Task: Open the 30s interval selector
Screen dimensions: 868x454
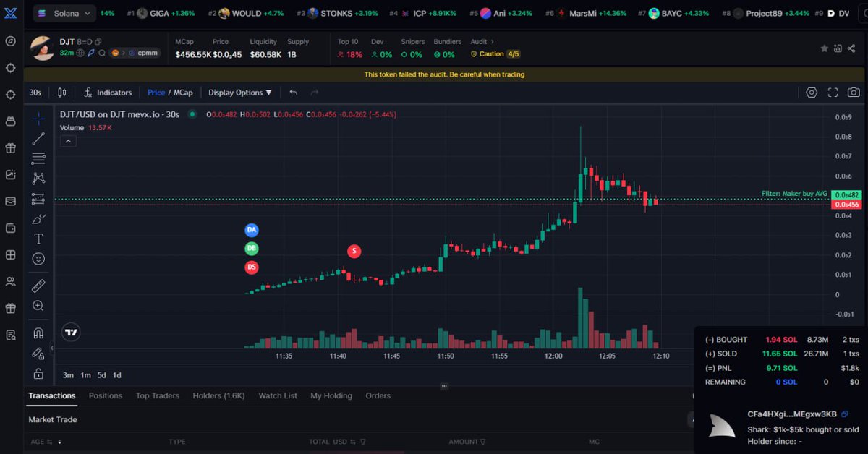Action: (x=35, y=93)
